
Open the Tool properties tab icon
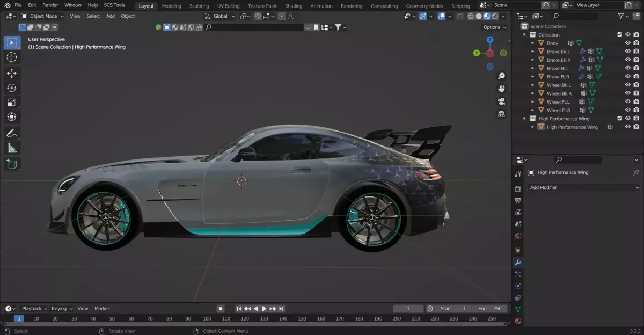click(518, 174)
